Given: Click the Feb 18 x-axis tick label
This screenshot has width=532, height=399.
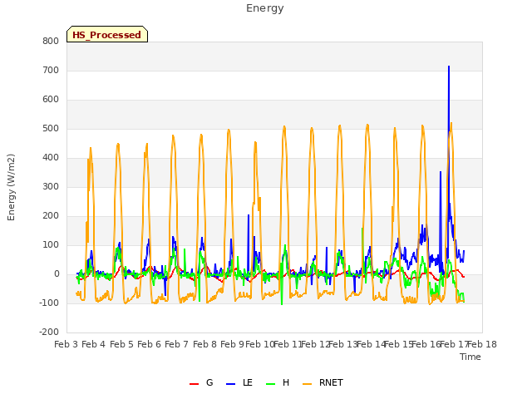Looking at the screenshot, I should point(482,344).
